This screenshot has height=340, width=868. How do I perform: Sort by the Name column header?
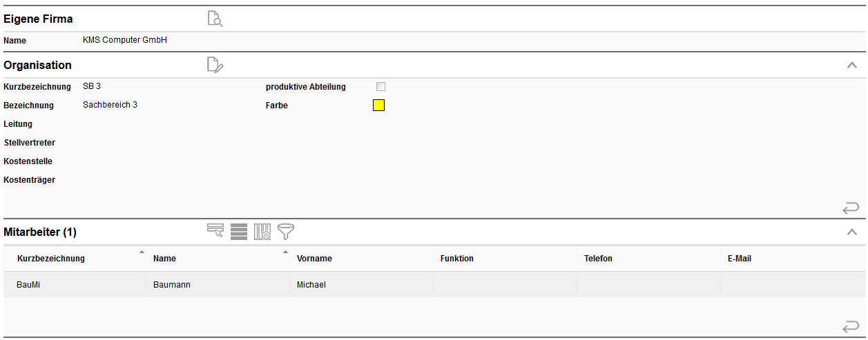164,259
